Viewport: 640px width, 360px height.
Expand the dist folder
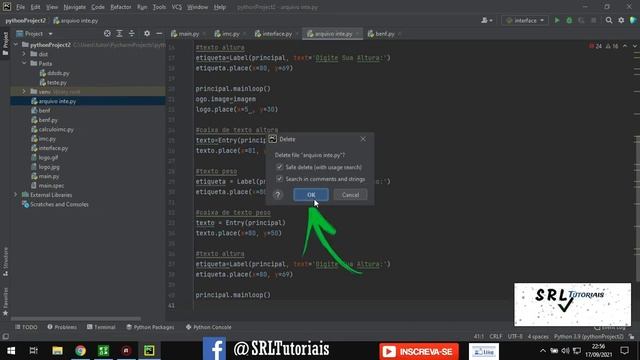pos(24,54)
